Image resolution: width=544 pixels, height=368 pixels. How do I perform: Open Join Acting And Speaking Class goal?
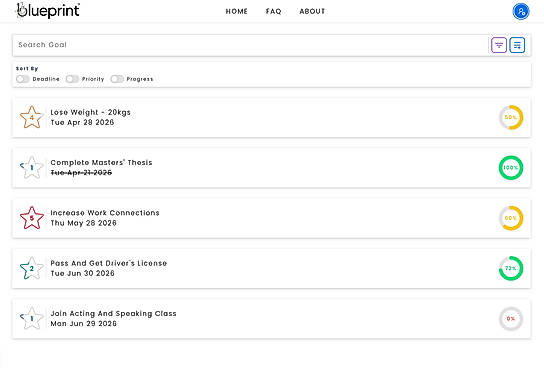pyautogui.click(x=272, y=319)
